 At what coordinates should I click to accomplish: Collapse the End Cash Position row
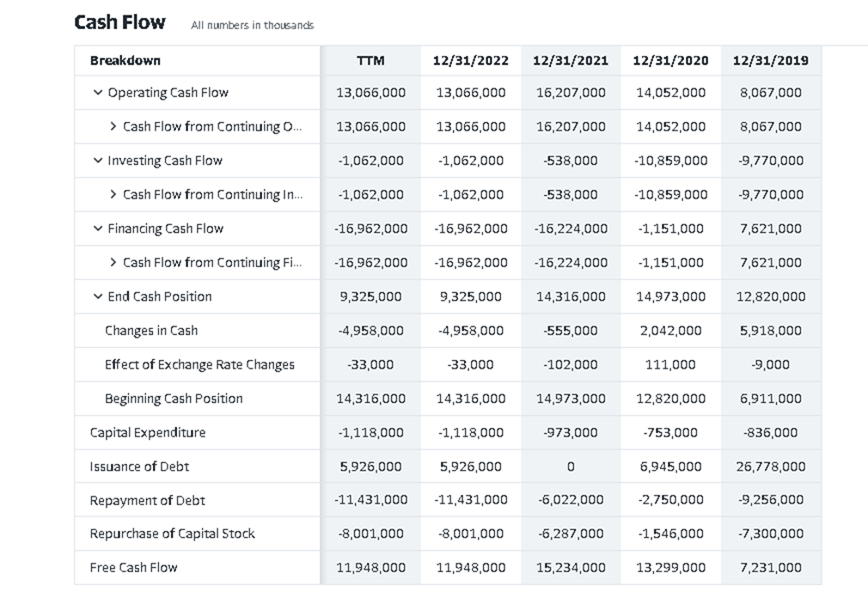tap(97, 296)
